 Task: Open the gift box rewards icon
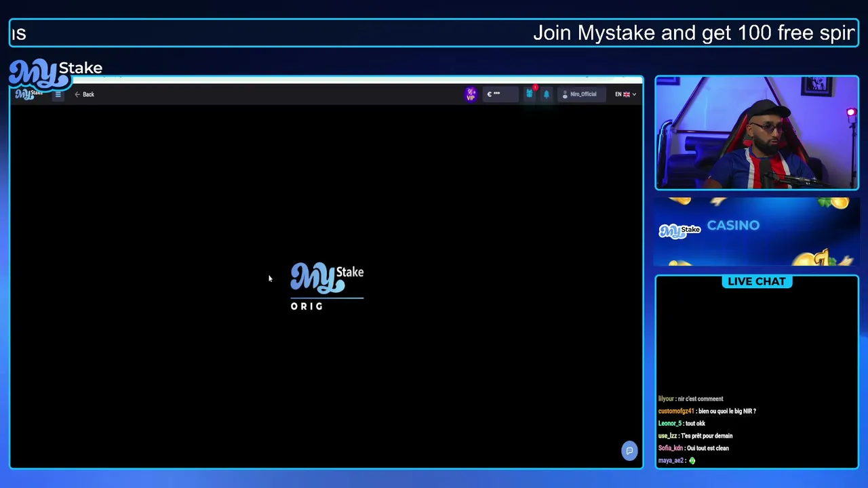pos(530,94)
